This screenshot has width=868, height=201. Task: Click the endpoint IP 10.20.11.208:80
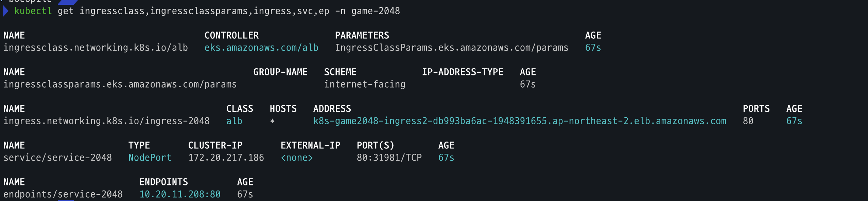pyautogui.click(x=180, y=195)
